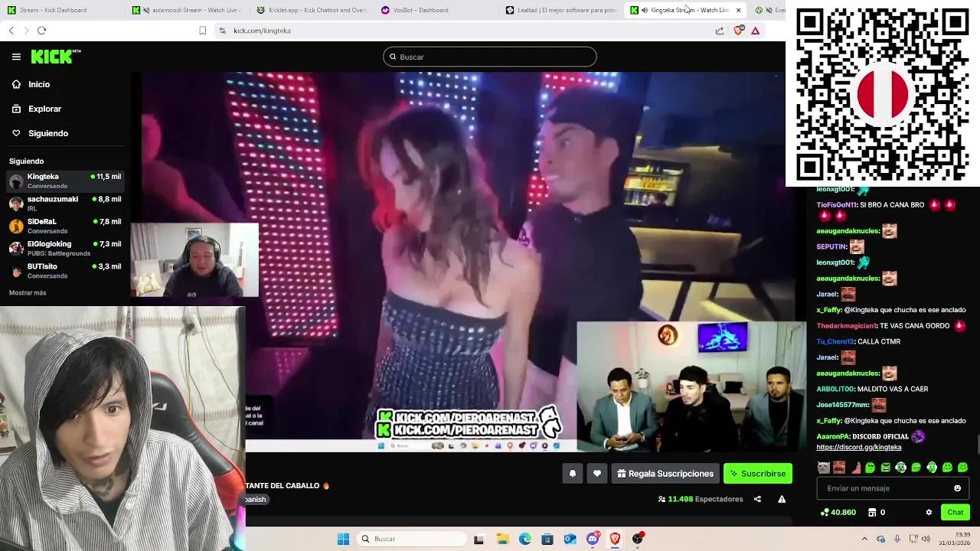This screenshot has height=551, width=980.
Task: Click the chat scrollbar
Action: [x=977, y=444]
